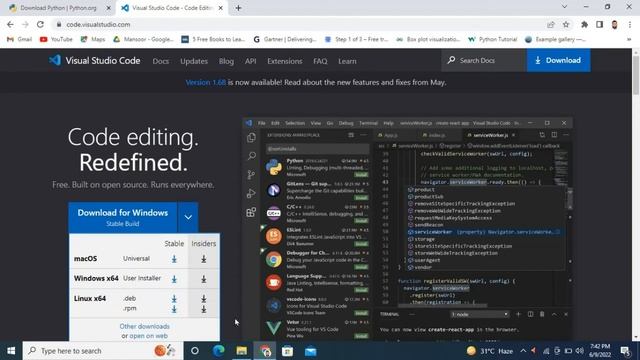
Task: Open the Example gallery bookmark
Action: pyautogui.click(x=555, y=39)
